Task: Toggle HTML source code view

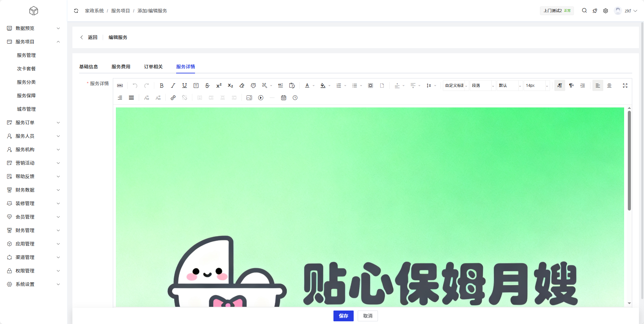Action: (x=120, y=86)
